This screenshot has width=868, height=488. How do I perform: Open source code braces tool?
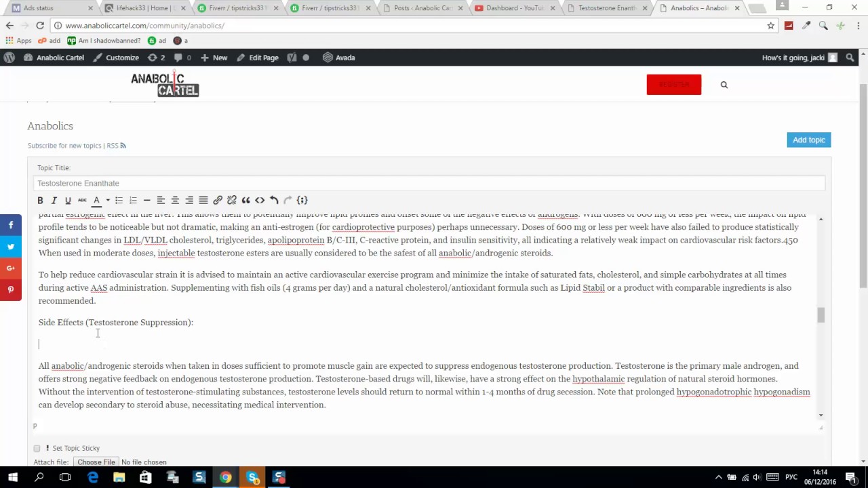[x=302, y=200]
